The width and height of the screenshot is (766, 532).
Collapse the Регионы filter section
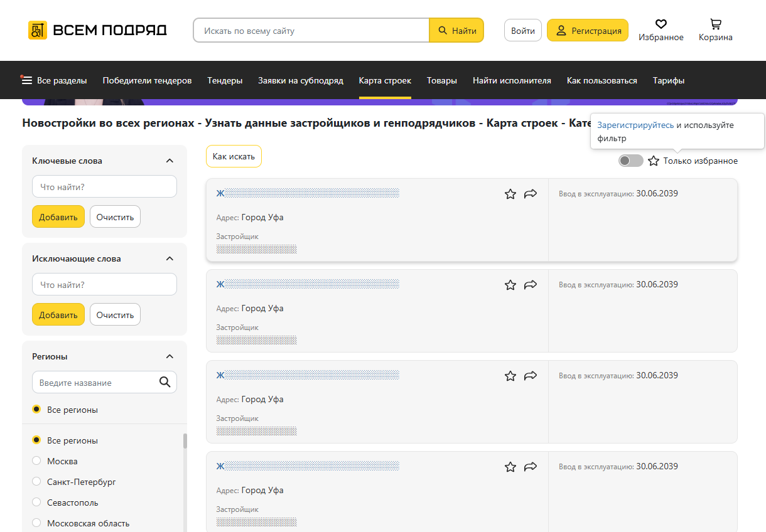pyautogui.click(x=170, y=356)
